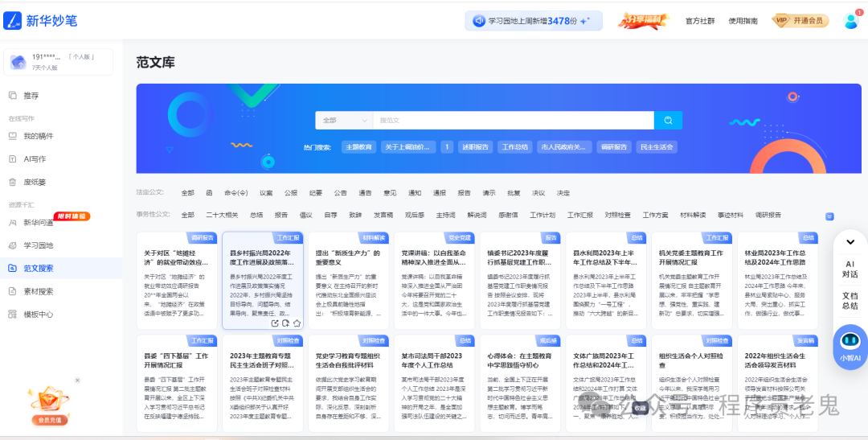
Task: Open the 学习园地上周新增3478份 announcement
Action: [x=534, y=21]
